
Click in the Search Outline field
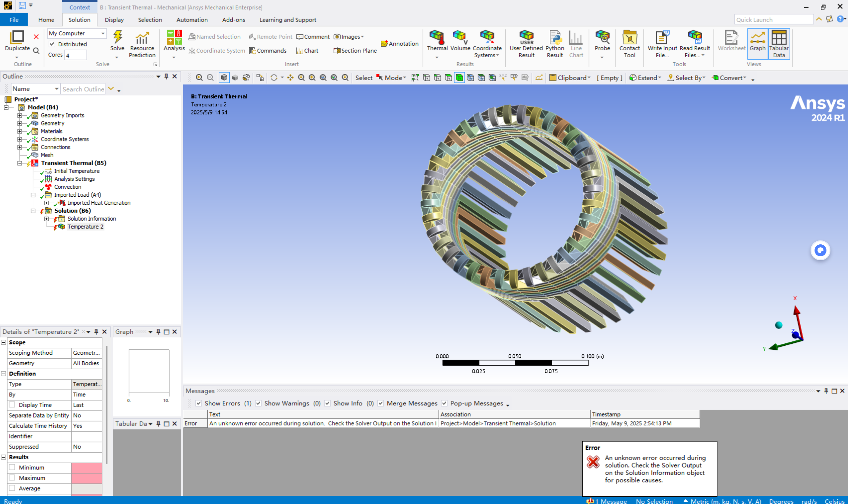83,89
